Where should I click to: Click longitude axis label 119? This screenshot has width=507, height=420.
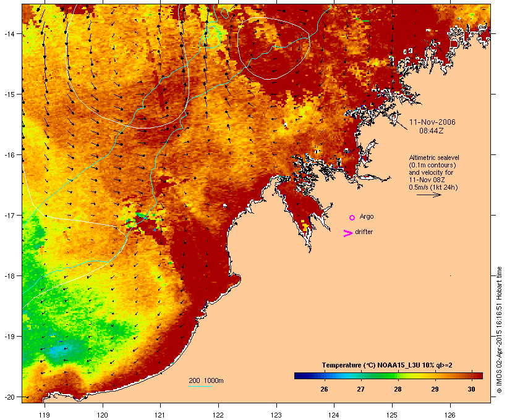coord(45,415)
